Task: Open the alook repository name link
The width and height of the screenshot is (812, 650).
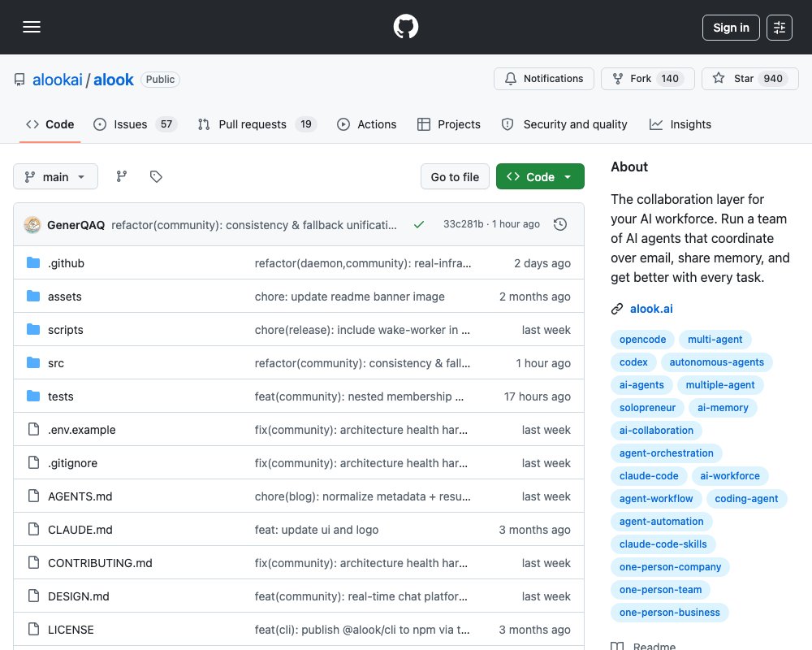Action: click(x=114, y=80)
